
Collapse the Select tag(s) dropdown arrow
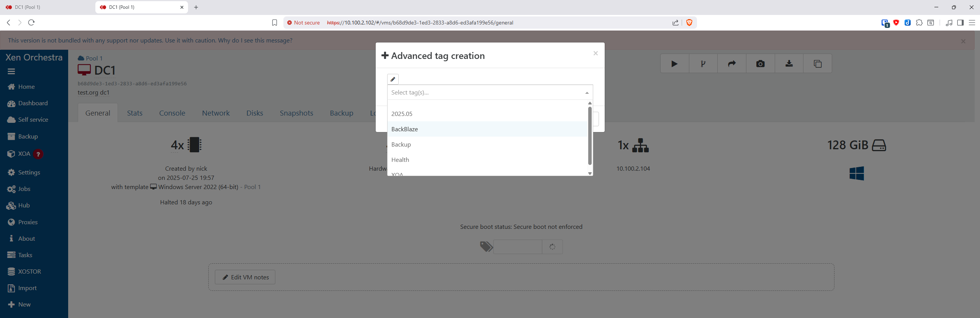(587, 93)
